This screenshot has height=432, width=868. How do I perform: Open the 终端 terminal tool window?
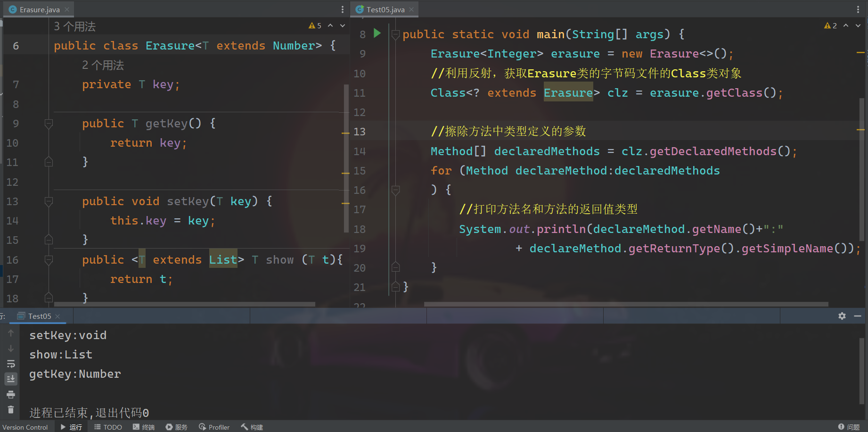[x=144, y=427]
